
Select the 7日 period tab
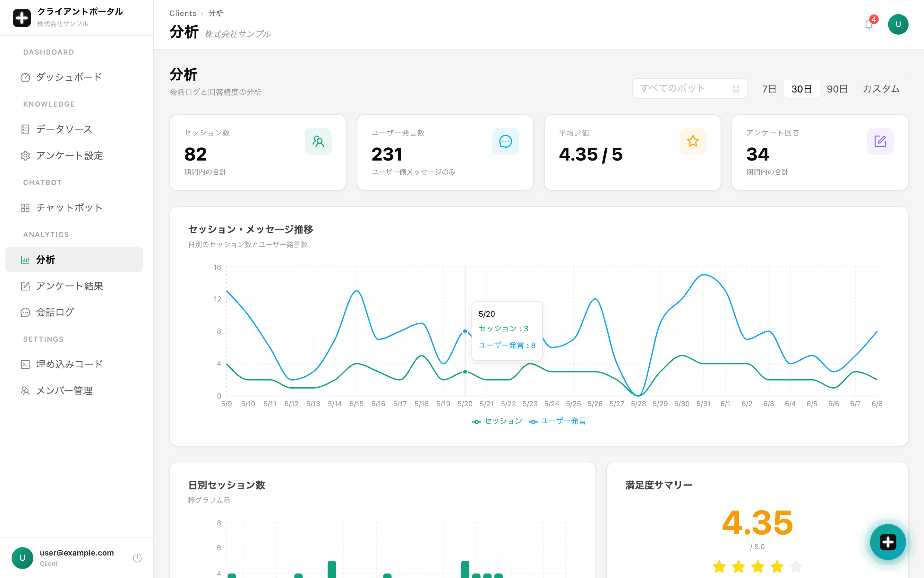(x=769, y=89)
